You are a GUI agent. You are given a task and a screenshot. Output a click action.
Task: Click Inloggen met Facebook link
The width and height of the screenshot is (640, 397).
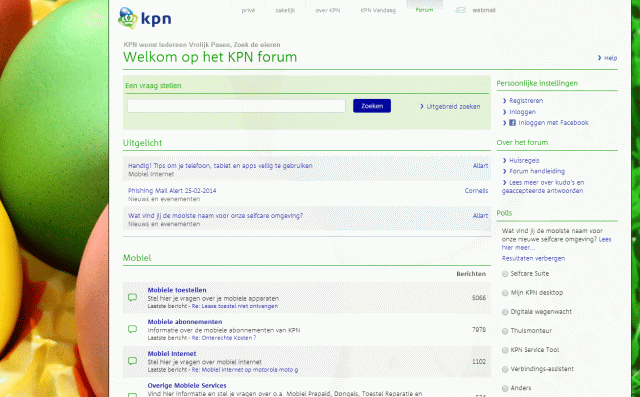pyautogui.click(x=553, y=123)
